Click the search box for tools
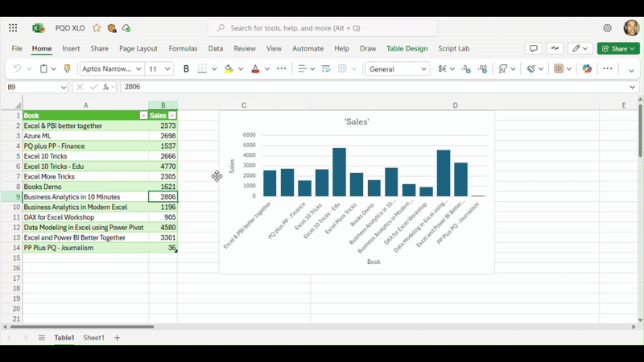Image resolution: width=644 pixels, height=362 pixels. (x=322, y=28)
